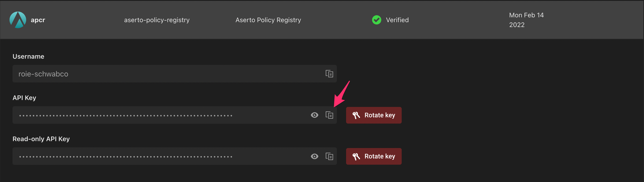Click the masked API Key field
Viewport: 644px width, 182px height.
(x=160, y=115)
